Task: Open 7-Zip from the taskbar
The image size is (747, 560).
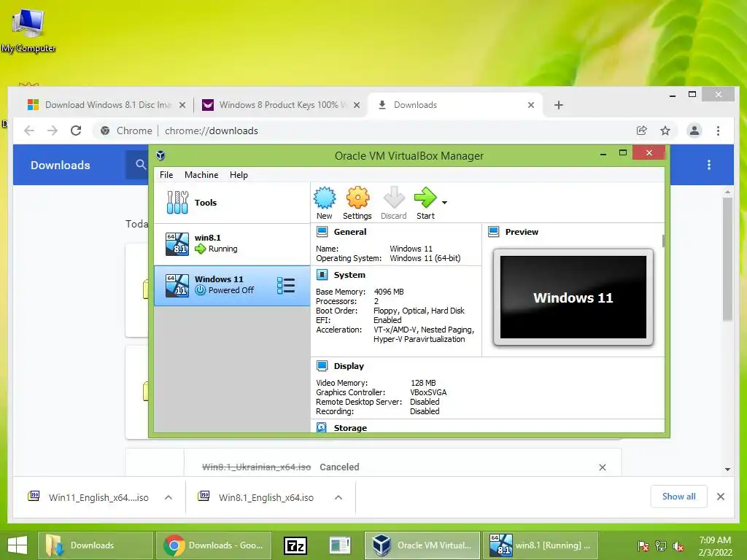Action: point(295,545)
